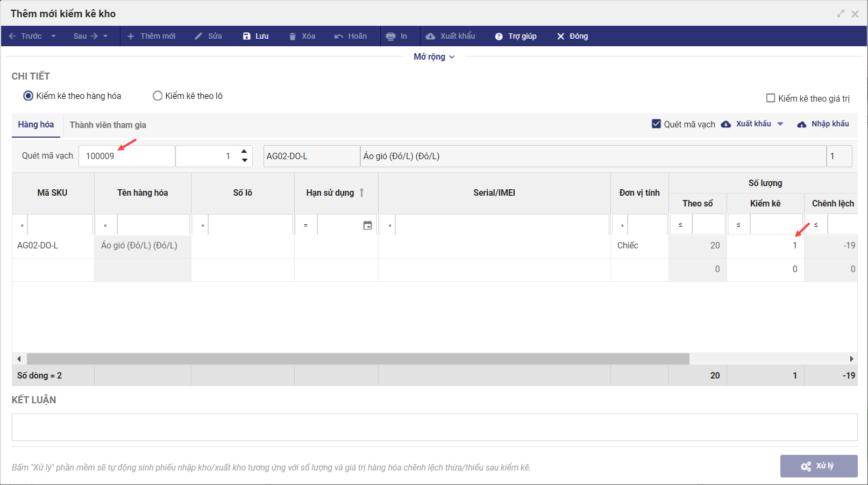
Task: Click the In printer icon
Action: [x=390, y=37]
